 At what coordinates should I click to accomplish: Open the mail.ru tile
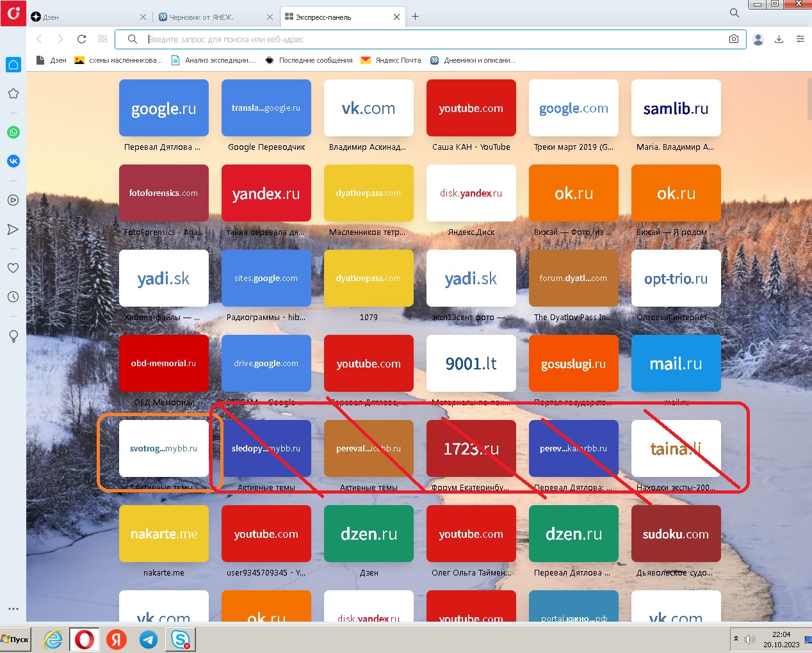pyautogui.click(x=676, y=363)
